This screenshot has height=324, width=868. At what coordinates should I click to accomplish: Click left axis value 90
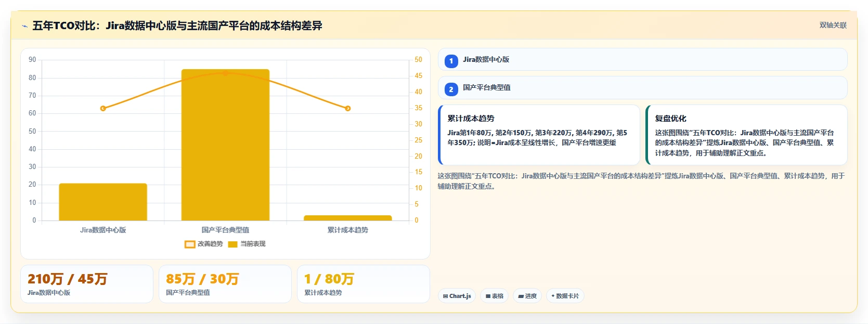tap(32, 60)
